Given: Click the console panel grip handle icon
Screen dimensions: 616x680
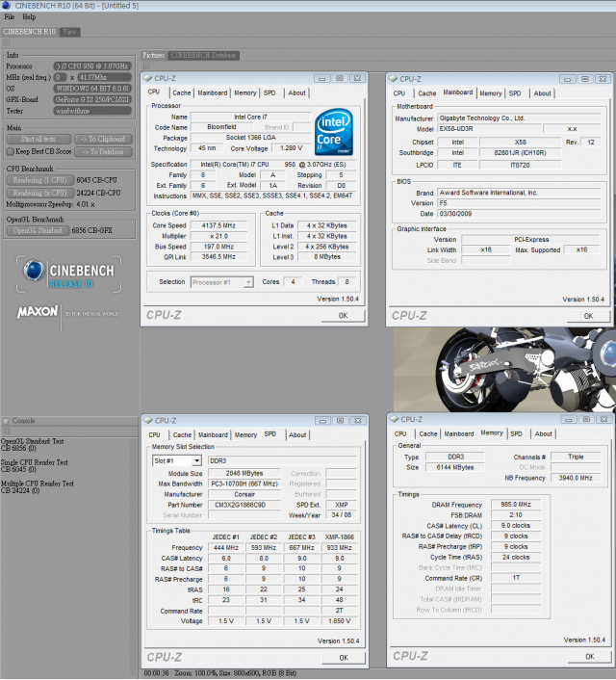Looking at the screenshot, I should tap(7, 432).
